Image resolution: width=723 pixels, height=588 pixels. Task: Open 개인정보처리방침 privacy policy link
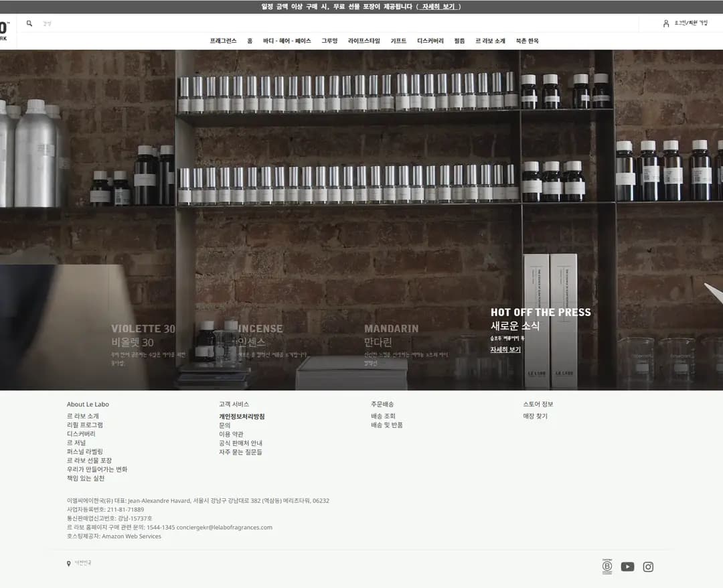pyautogui.click(x=242, y=417)
